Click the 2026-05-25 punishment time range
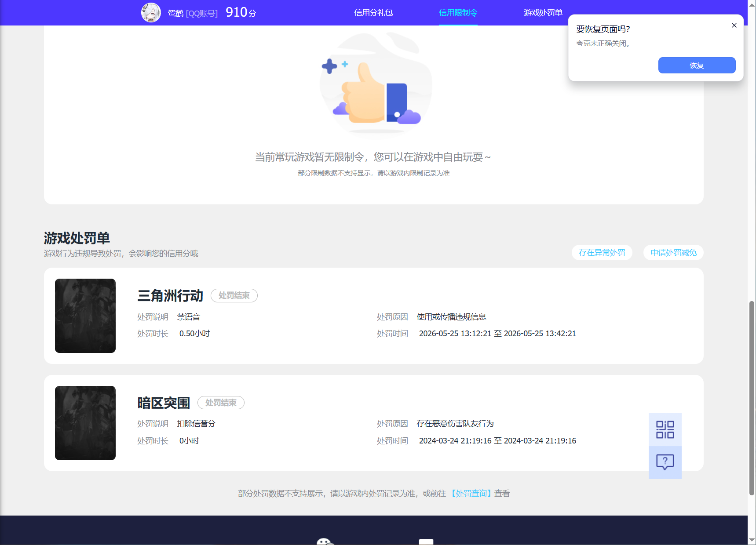The height and width of the screenshot is (545, 756). click(497, 334)
